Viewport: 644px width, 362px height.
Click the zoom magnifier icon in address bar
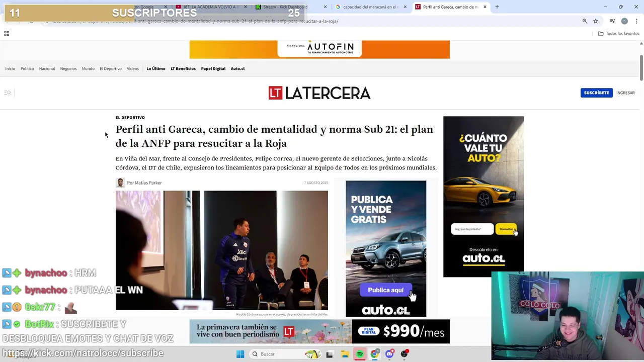[x=585, y=21]
